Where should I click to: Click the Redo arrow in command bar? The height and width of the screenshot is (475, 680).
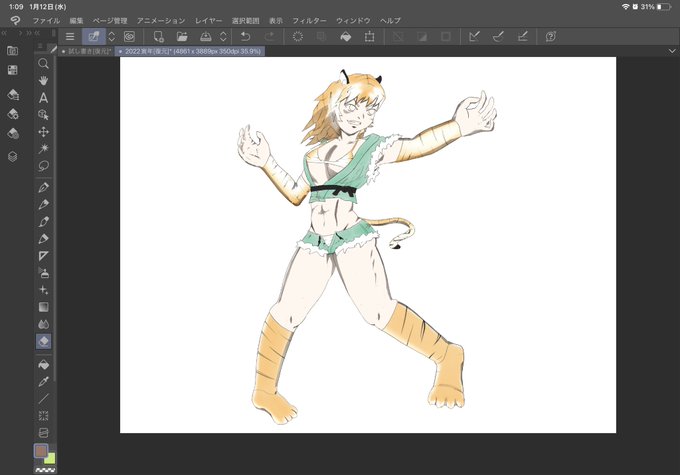click(x=270, y=36)
